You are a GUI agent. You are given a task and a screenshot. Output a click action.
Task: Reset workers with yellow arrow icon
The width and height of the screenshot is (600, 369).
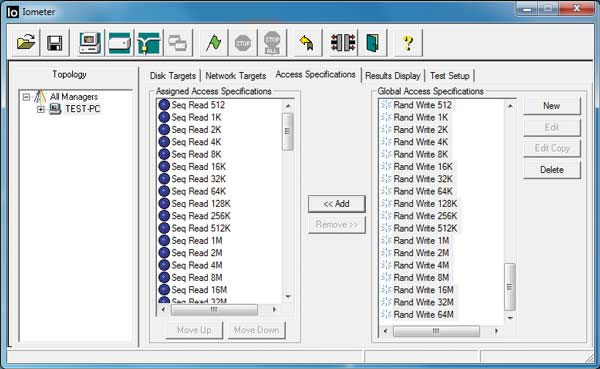point(307,42)
